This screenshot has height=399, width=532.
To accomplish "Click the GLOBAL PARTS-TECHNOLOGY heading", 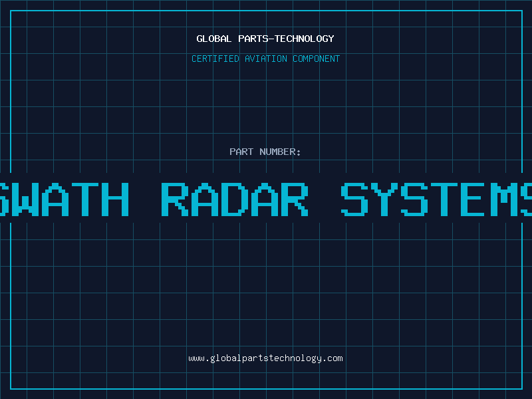I will [265, 39].
